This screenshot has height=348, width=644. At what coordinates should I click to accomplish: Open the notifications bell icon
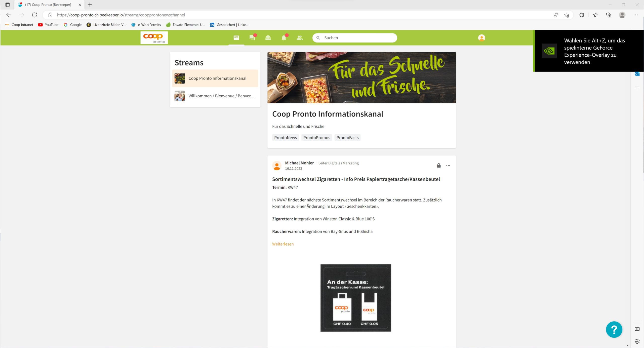click(284, 38)
